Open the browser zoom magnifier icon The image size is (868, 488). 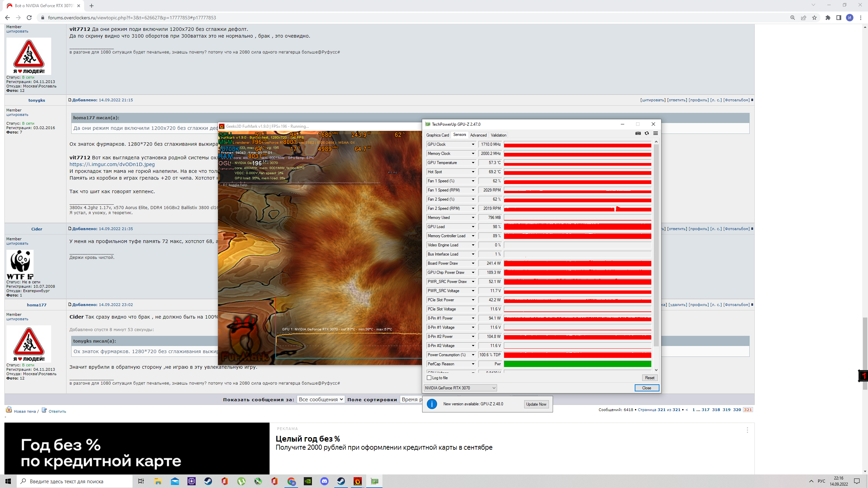792,18
